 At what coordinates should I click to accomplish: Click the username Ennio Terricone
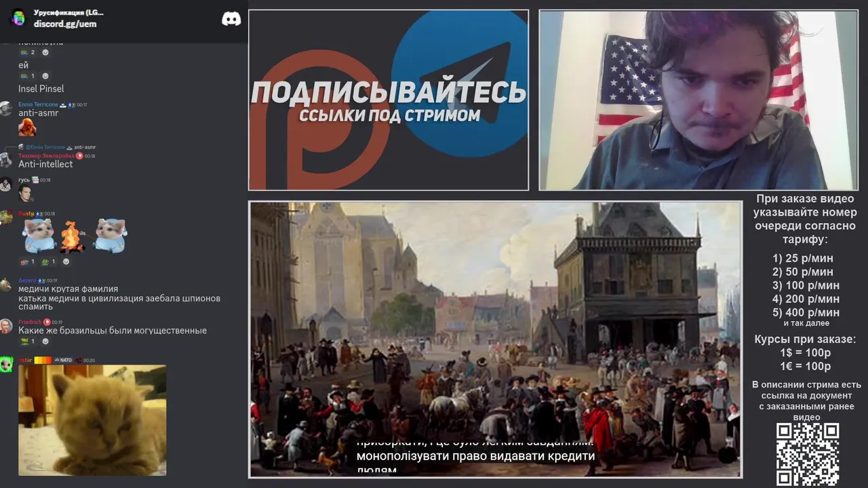[38, 104]
